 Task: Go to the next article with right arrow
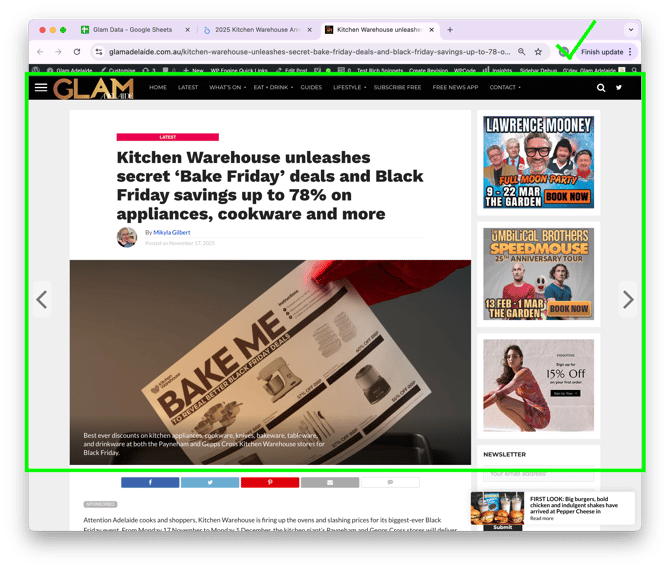tap(628, 299)
